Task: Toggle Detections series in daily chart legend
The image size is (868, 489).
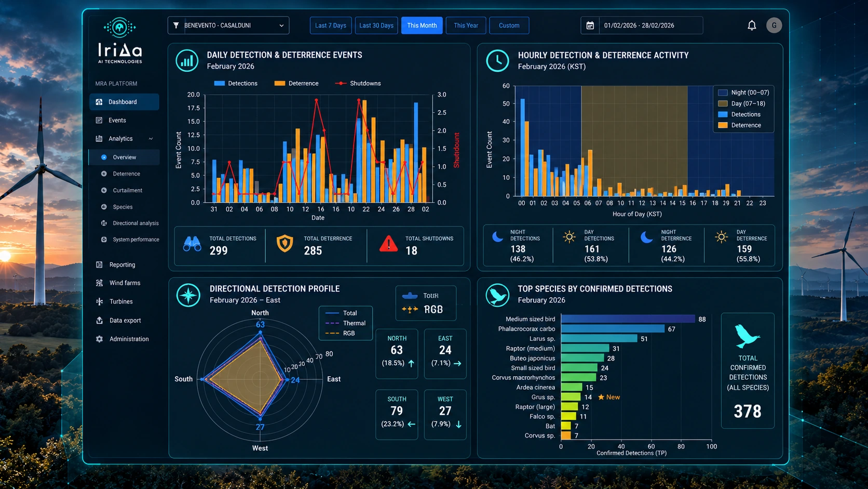Action: tap(236, 83)
